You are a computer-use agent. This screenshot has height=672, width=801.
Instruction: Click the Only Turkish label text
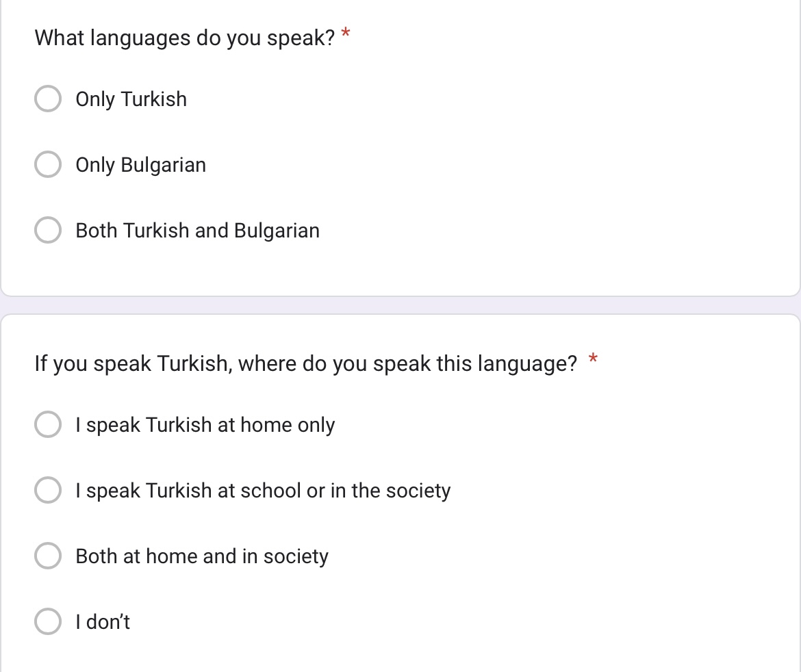coord(131,99)
